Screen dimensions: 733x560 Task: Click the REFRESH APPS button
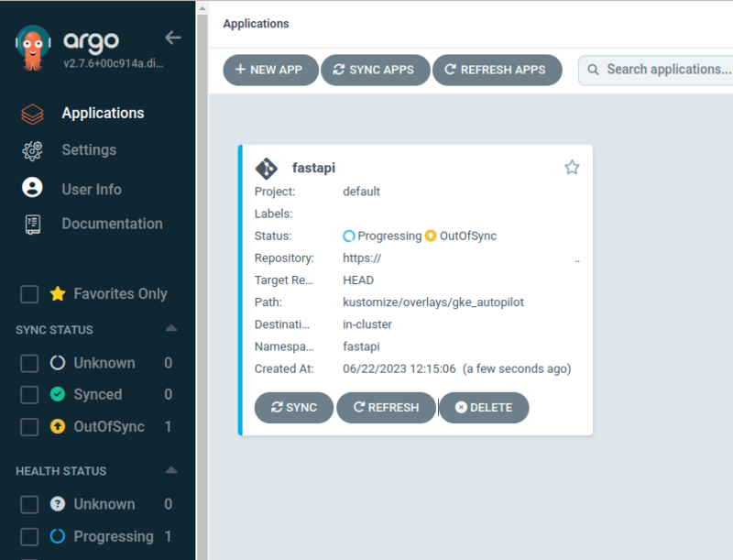tap(497, 70)
